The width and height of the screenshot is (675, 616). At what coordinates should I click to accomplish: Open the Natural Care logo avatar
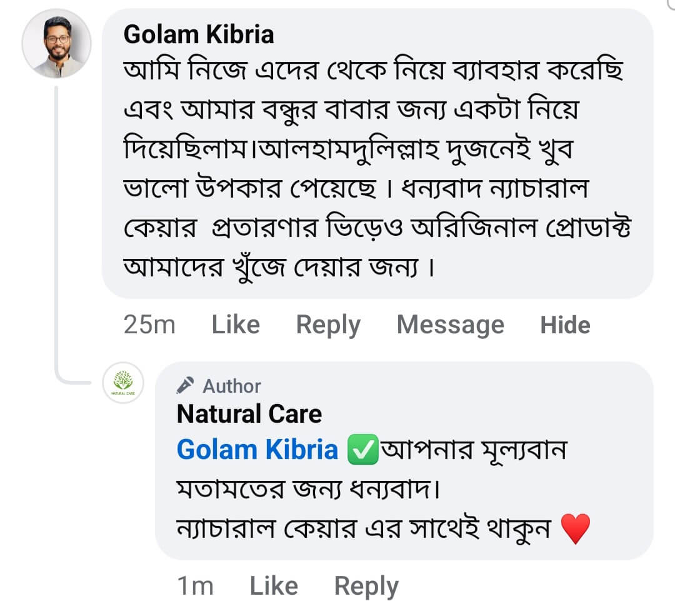pos(123,382)
